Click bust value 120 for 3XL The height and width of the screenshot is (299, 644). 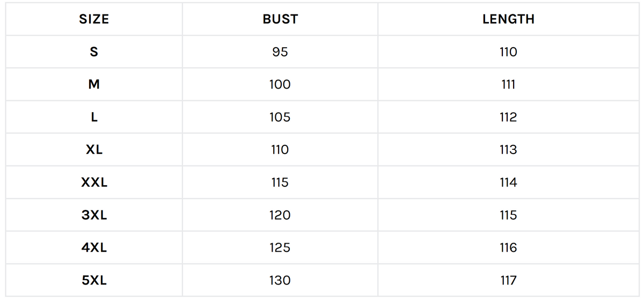click(x=280, y=215)
